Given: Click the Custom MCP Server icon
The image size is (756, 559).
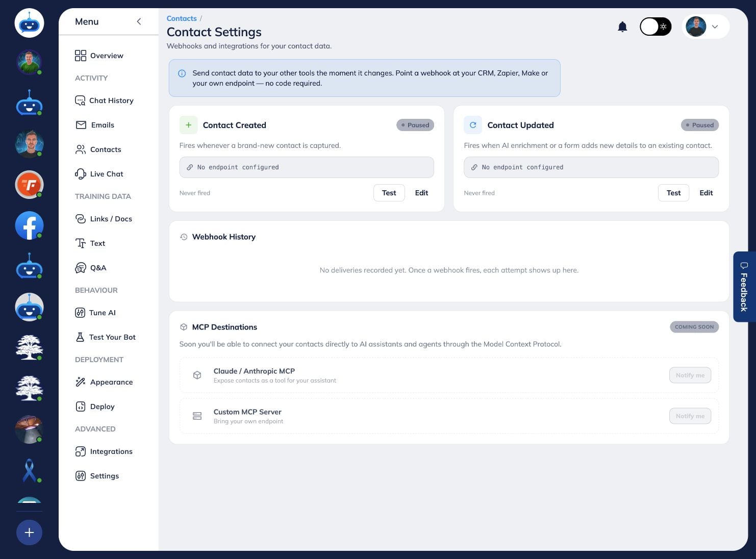Looking at the screenshot, I should pyautogui.click(x=197, y=416).
